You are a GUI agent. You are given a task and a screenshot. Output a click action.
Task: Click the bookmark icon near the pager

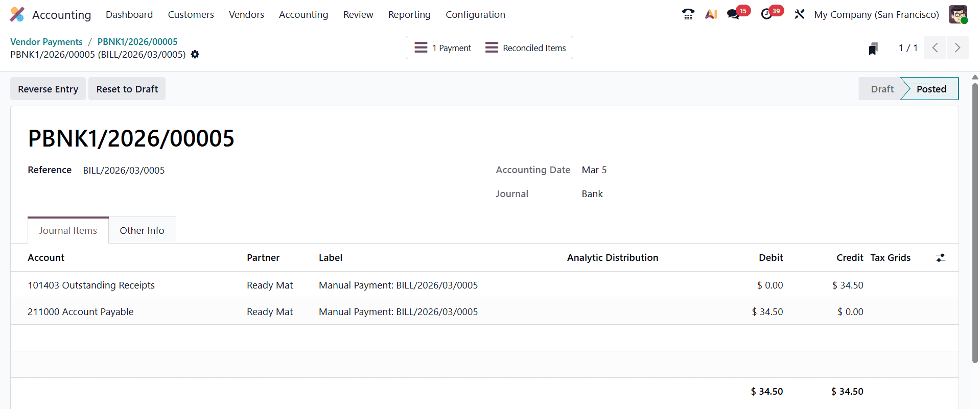tap(873, 49)
